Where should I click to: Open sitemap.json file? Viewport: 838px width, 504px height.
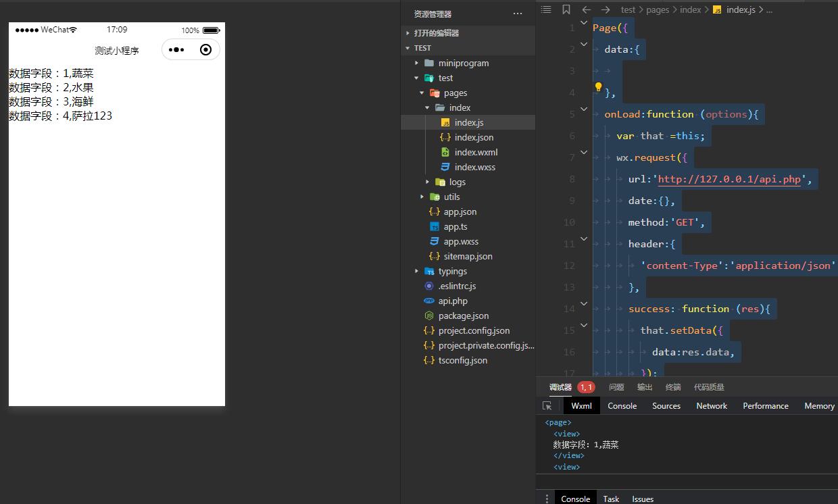point(468,256)
